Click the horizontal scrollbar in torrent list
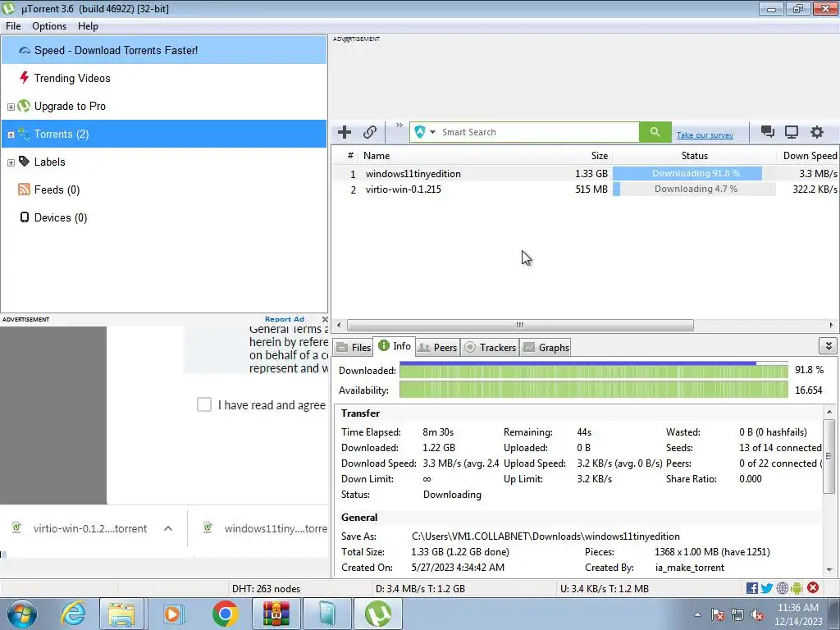 click(519, 325)
